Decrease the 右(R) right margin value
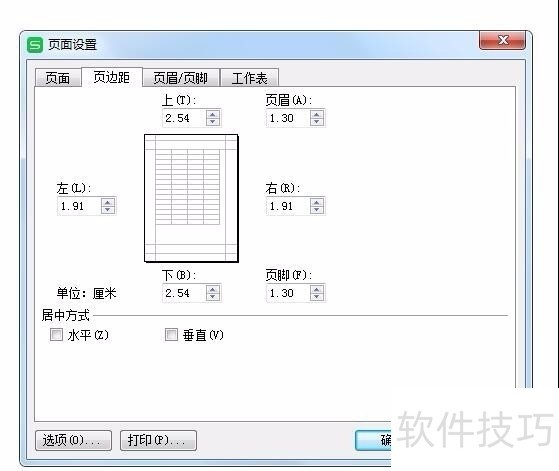The image size is (559, 471). [x=317, y=209]
